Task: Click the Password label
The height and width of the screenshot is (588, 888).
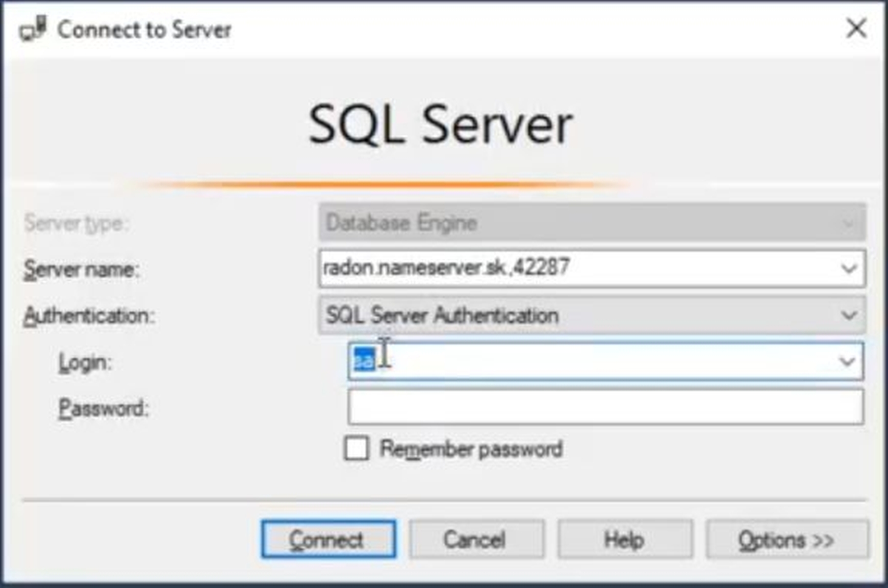Action: tap(103, 408)
